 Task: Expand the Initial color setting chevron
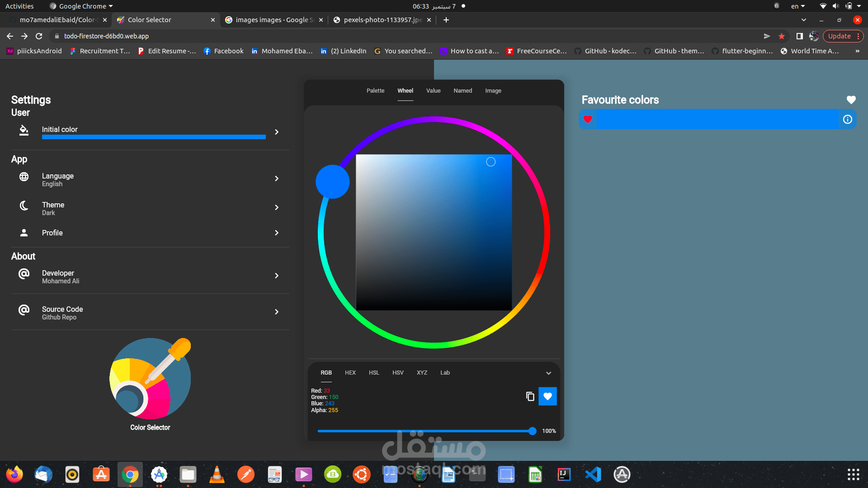(277, 132)
